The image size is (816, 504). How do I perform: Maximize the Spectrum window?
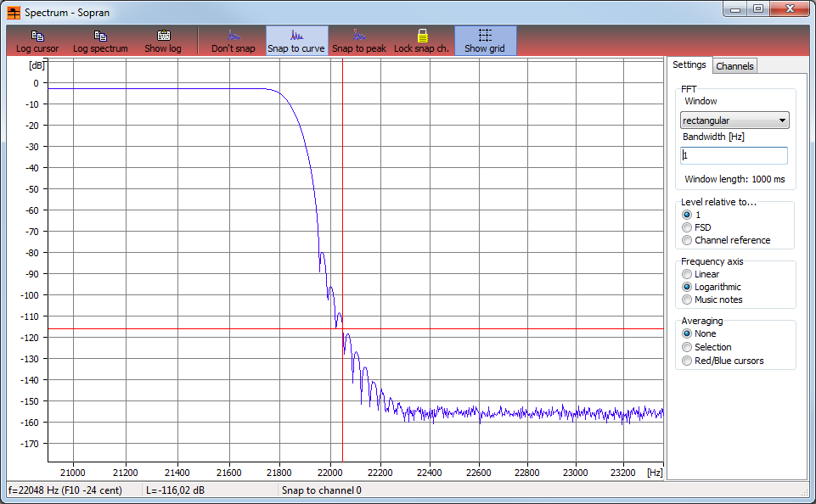pyautogui.click(x=758, y=8)
